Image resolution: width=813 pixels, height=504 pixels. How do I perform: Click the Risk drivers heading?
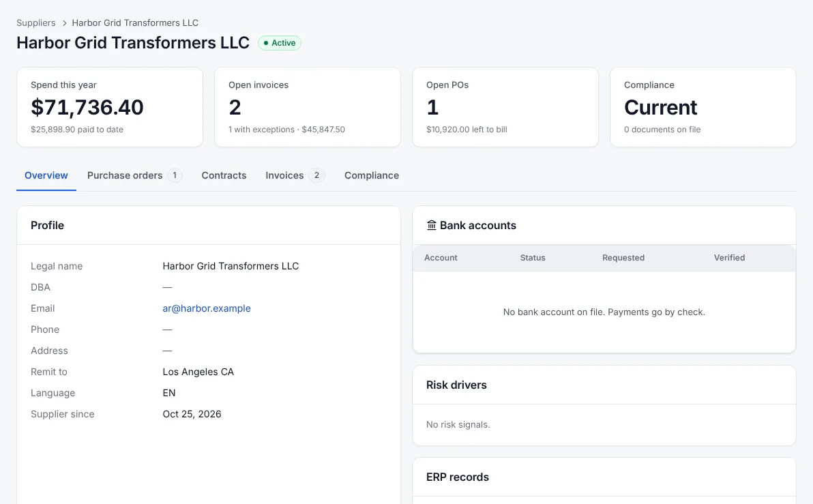[x=456, y=385]
